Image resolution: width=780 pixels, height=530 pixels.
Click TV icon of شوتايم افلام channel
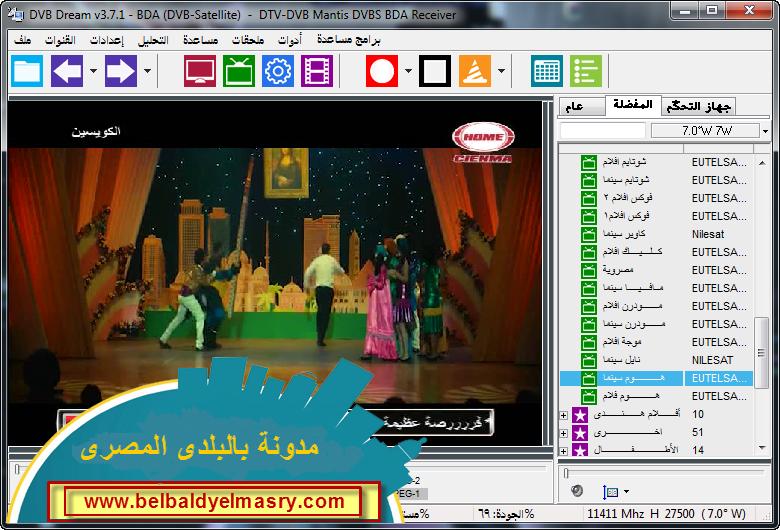coord(589,163)
